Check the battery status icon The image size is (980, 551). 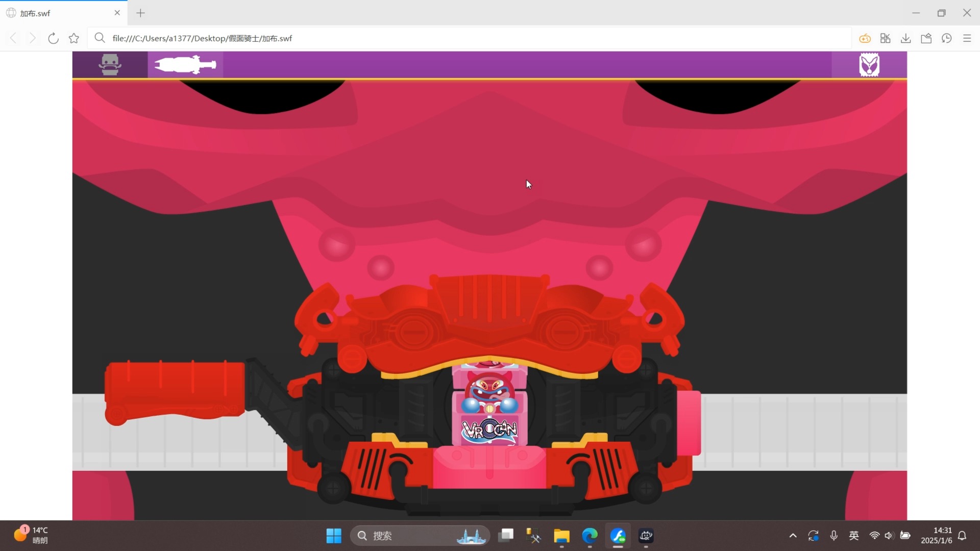905,536
